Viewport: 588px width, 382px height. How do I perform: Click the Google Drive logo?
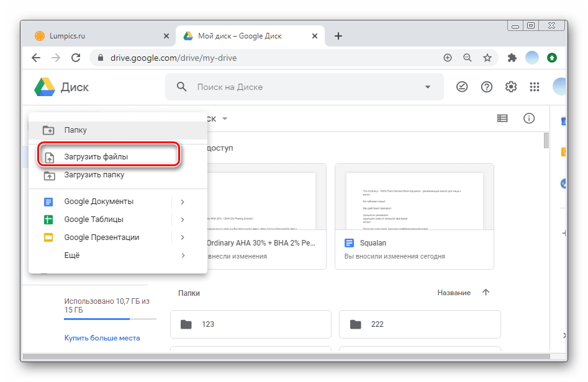[x=45, y=87]
